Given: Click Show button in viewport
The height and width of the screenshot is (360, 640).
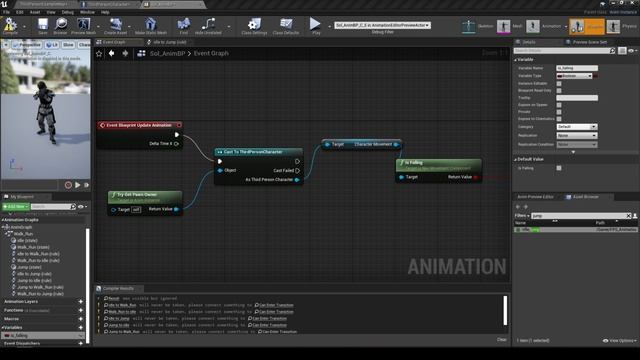Looking at the screenshot, I should point(68,44).
